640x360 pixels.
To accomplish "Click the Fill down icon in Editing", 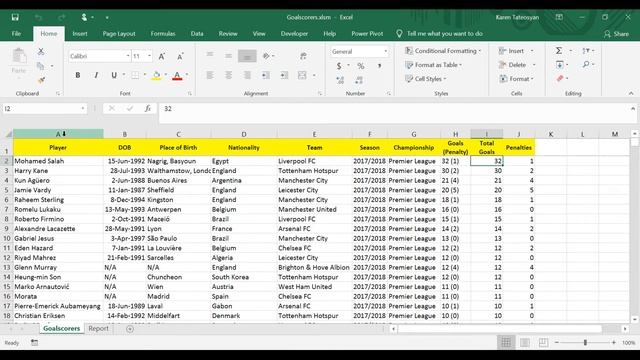I will point(560,64).
